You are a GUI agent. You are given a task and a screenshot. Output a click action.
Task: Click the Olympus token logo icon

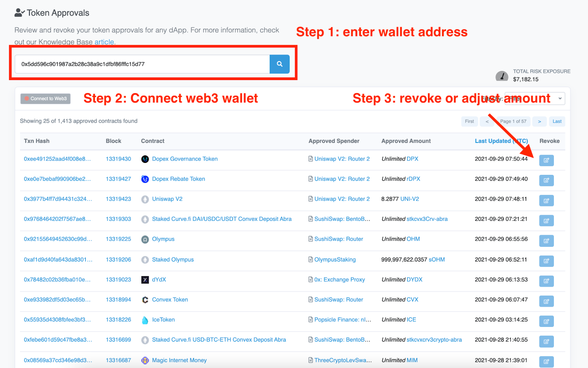click(x=145, y=239)
